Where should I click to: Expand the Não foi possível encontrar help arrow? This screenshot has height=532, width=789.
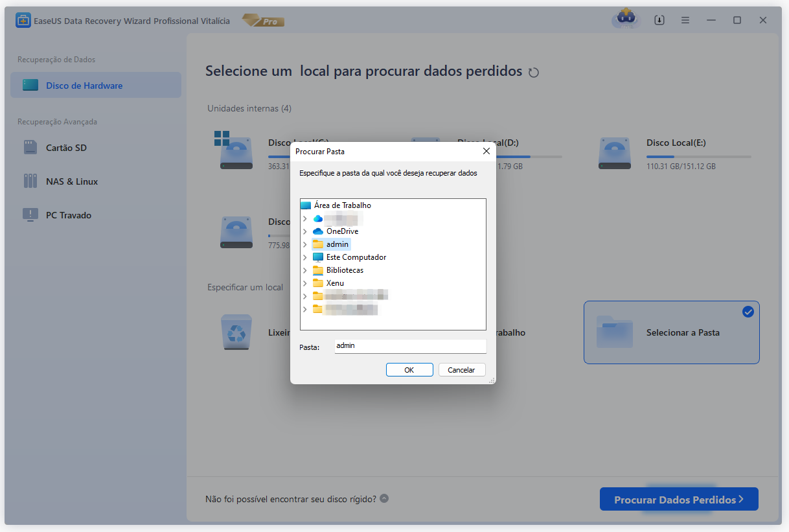click(x=384, y=499)
